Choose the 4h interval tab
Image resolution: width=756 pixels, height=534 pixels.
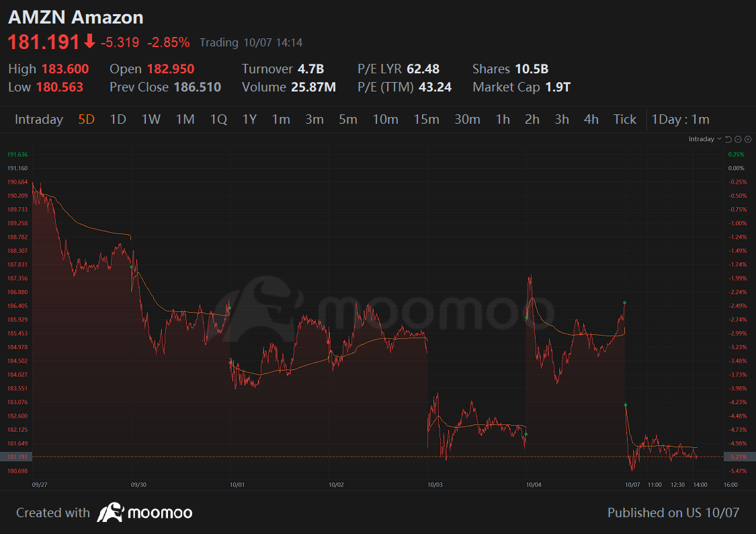591,119
